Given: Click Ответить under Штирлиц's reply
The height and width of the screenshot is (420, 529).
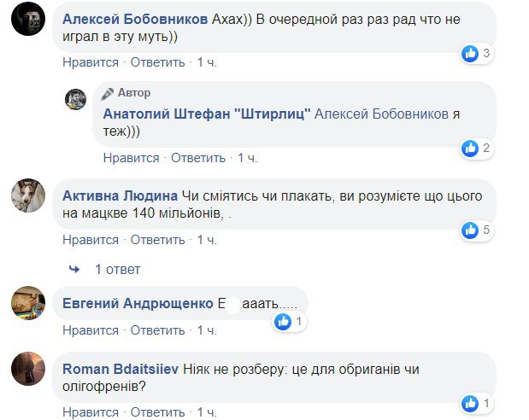Looking at the screenshot, I should pyautogui.click(x=198, y=158).
